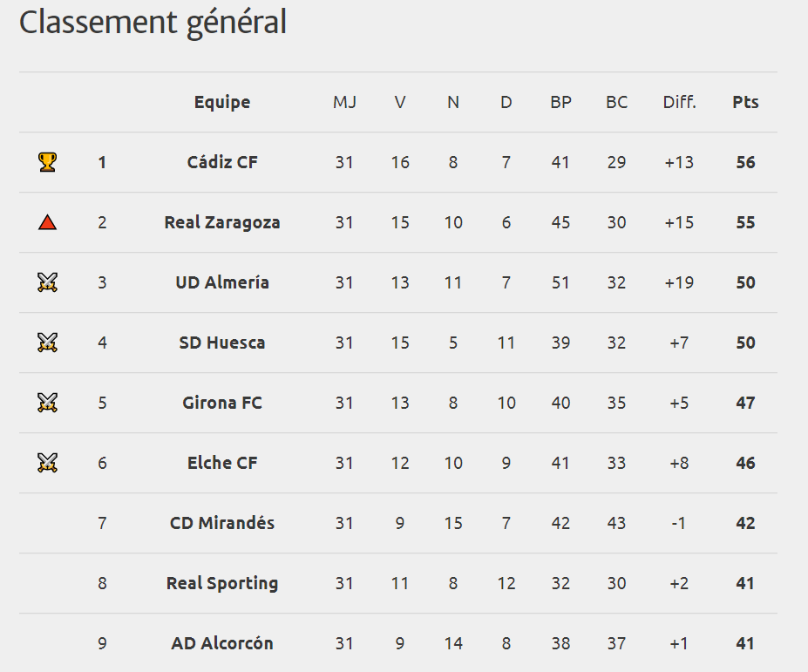Click the Diff. column header
Viewport: 808px width, 672px height.
(679, 102)
